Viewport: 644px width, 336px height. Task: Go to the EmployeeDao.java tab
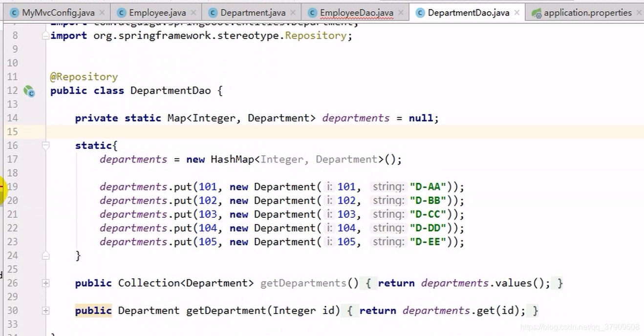(x=357, y=12)
